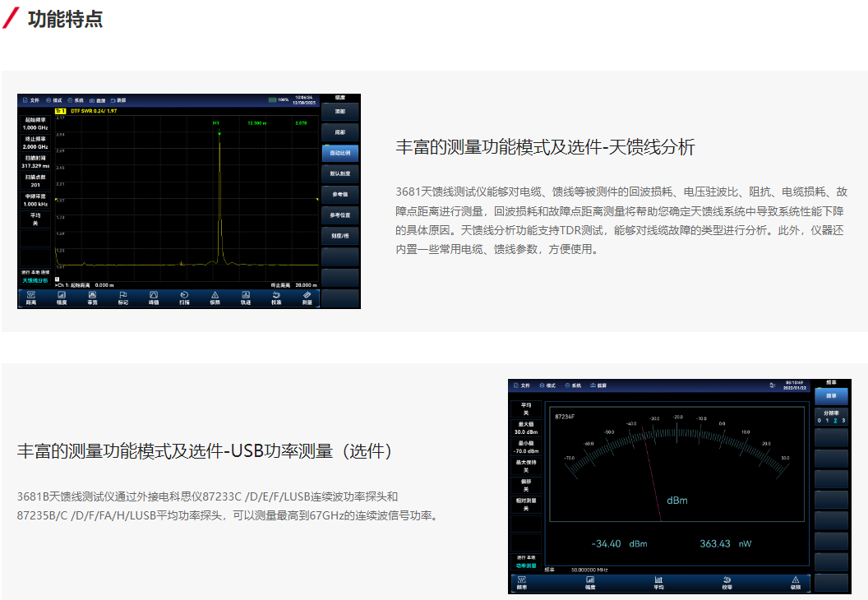Toggle 相对测量 setting in power meter
Image resolution: width=868 pixels, height=600 pixels.
coord(526,504)
